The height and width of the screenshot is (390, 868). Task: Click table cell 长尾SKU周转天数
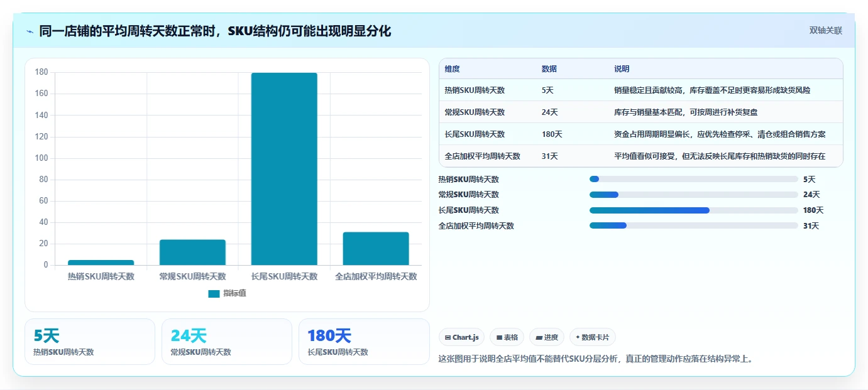coord(475,134)
